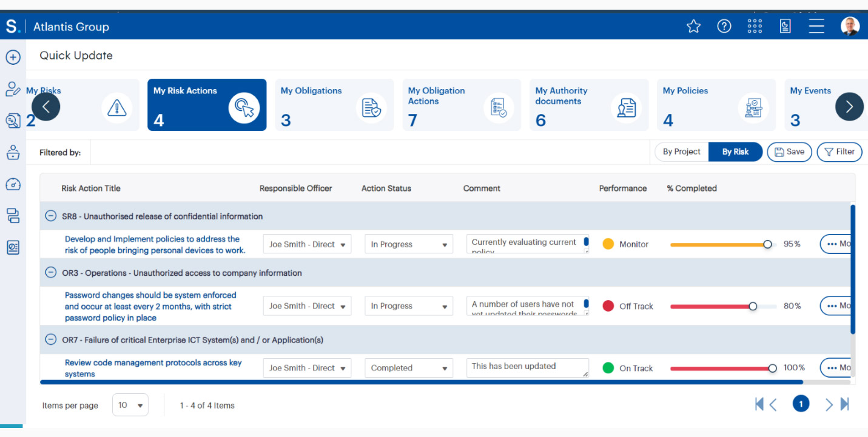Open Action Status dropdown for personal devices action

409,244
